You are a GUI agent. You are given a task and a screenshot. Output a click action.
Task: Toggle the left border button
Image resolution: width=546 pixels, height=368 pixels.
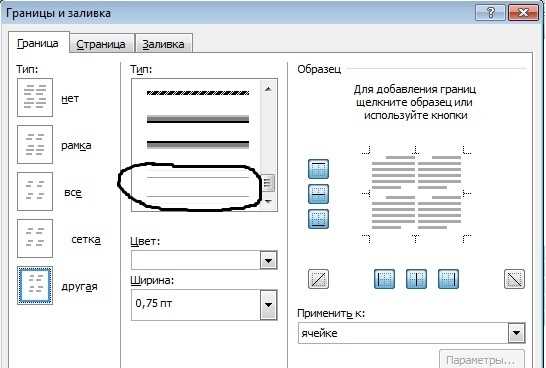pos(384,279)
